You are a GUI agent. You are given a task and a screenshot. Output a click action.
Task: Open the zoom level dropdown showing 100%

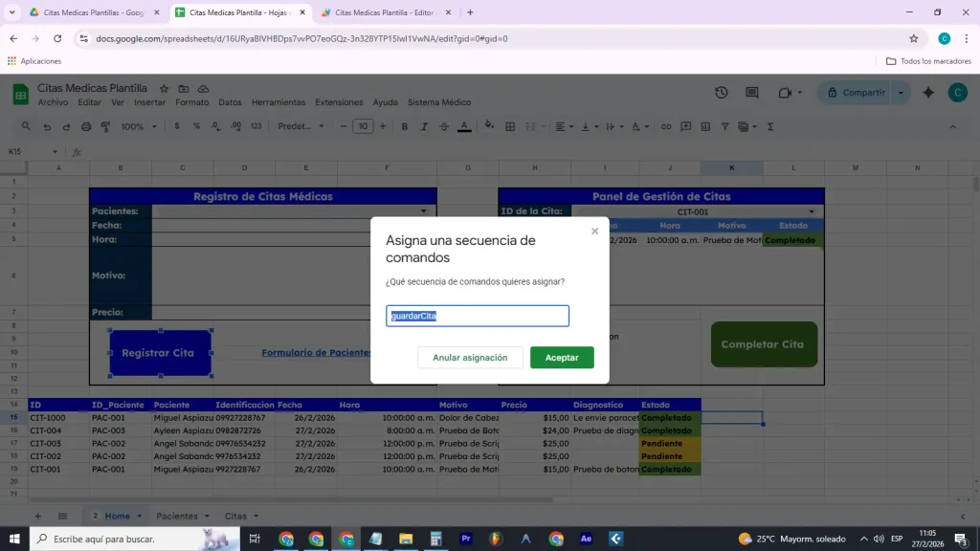pos(136,125)
